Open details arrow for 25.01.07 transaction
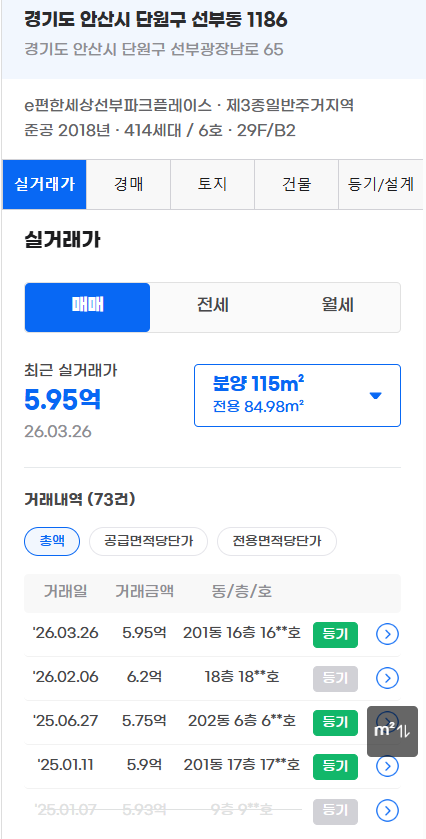 point(387,811)
